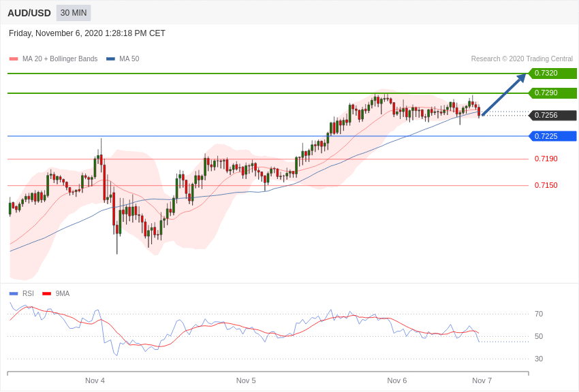Click the RSI 30 level label
The image size is (579, 392).
click(x=539, y=359)
